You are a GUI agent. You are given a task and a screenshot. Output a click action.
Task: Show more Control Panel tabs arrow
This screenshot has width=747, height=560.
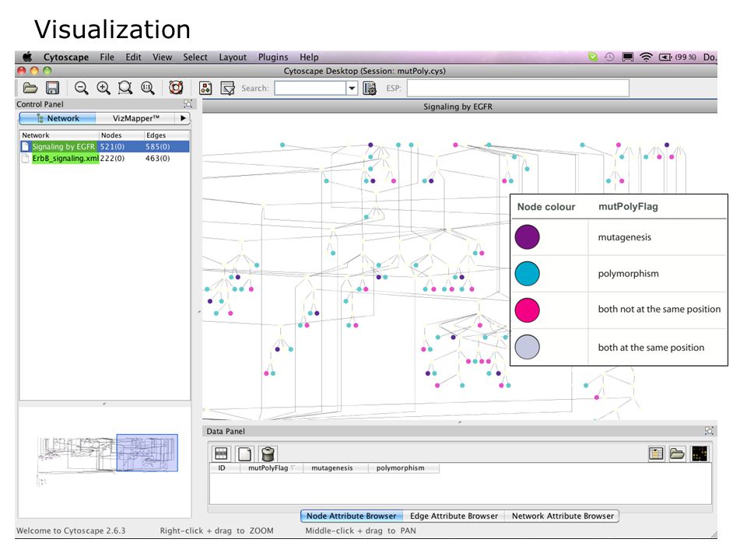click(x=183, y=118)
